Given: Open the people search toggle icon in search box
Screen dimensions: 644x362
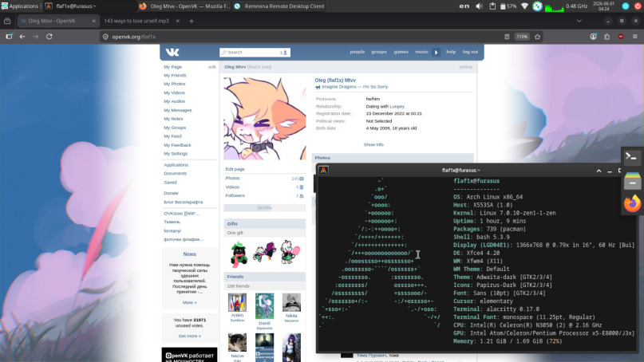Looking at the screenshot, I should tap(284, 53).
